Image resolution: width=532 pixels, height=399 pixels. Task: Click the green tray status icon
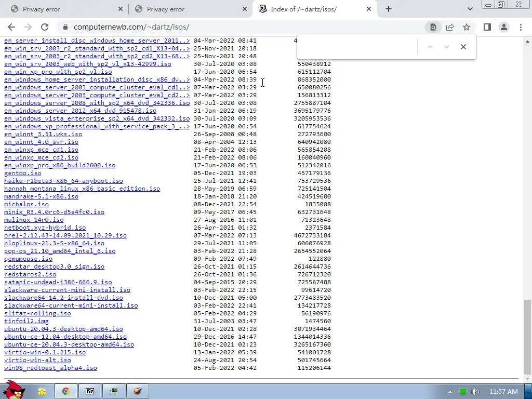tap(463, 392)
